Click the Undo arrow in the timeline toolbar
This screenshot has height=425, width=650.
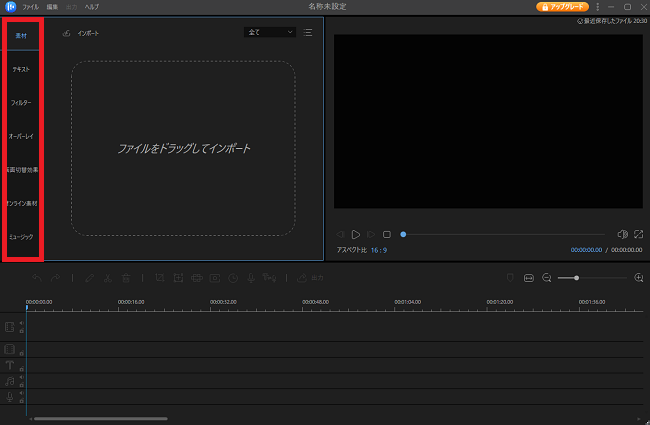point(37,278)
